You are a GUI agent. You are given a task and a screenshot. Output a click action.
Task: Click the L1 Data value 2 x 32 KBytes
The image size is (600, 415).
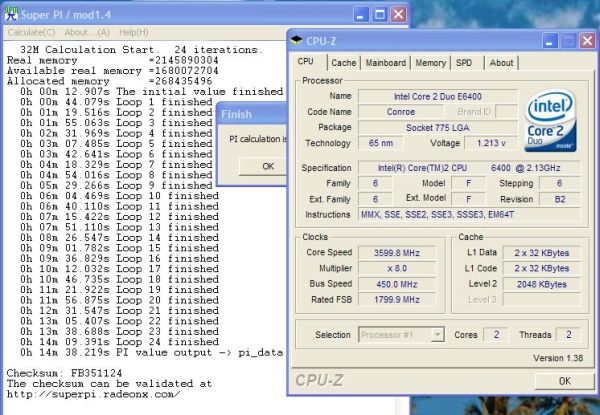coord(541,253)
